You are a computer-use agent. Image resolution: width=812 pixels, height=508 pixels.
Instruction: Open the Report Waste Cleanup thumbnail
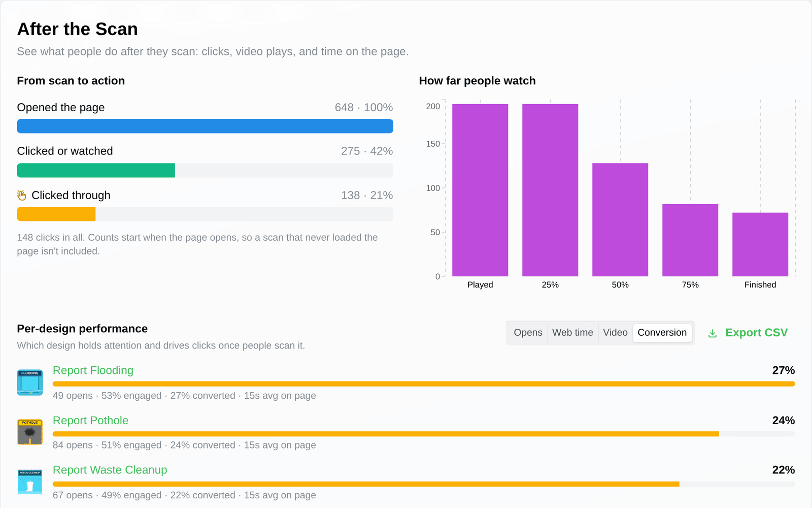click(x=30, y=482)
